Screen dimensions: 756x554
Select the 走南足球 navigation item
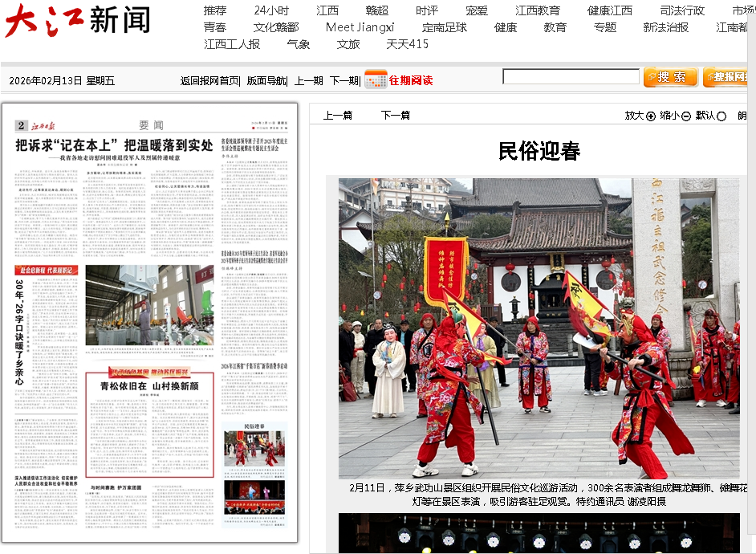(x=444, y=27)
